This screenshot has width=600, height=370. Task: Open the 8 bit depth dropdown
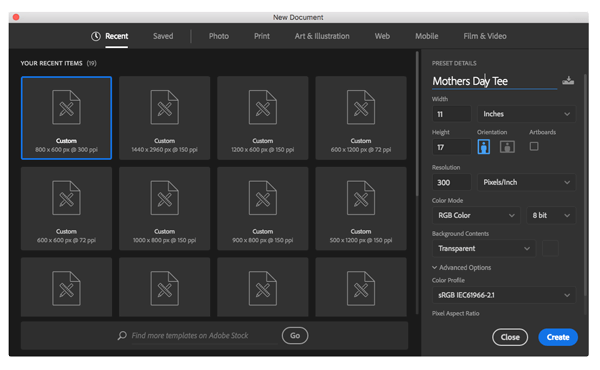pyautogui.click(x=551, y=215)
